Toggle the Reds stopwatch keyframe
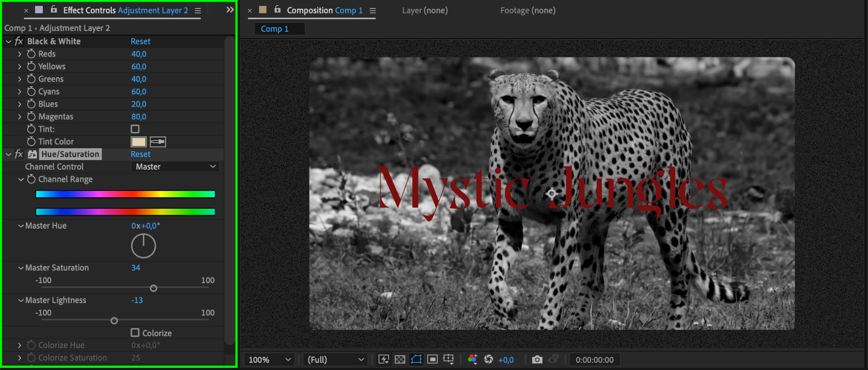The height and width of the screenshot is (370, 868). pos(31,54)
